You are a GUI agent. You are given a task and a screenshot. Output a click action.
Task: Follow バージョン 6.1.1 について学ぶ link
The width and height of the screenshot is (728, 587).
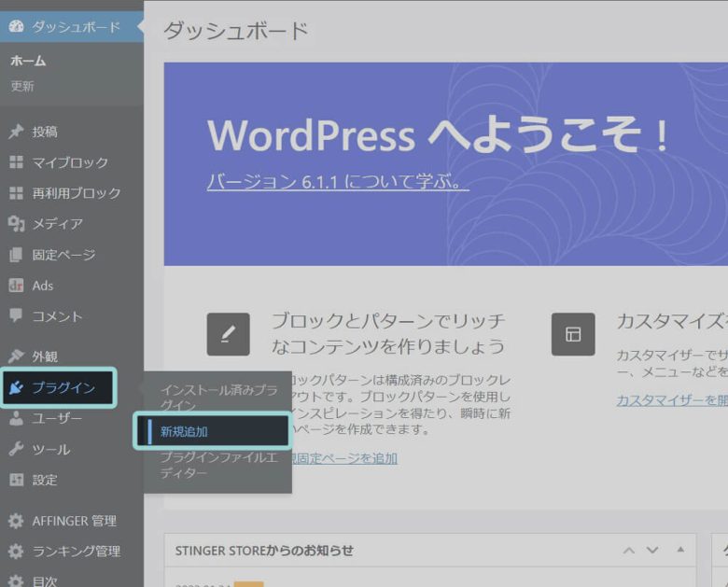(x=338, y=181)
